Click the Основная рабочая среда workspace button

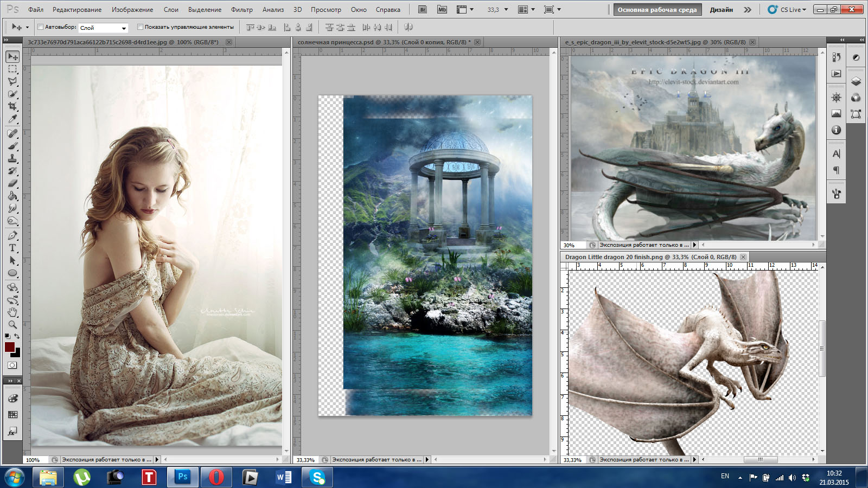[x=657, y=10]
